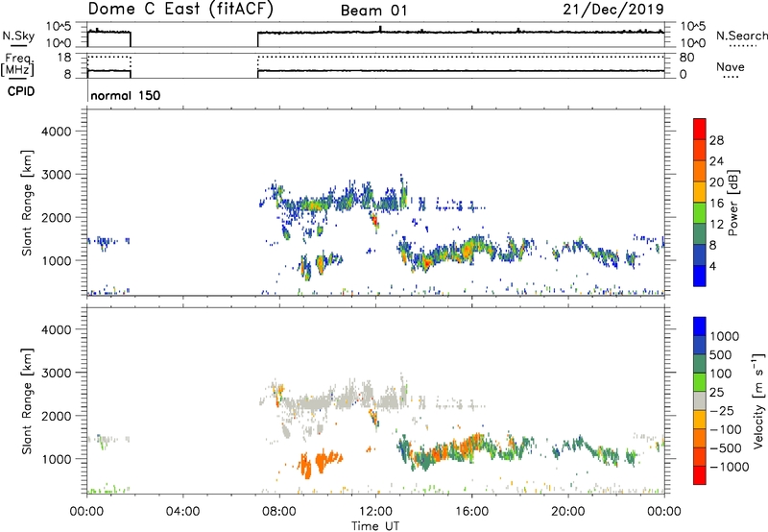Click the red bottom segment of velocity colorbar

point(700,475)
